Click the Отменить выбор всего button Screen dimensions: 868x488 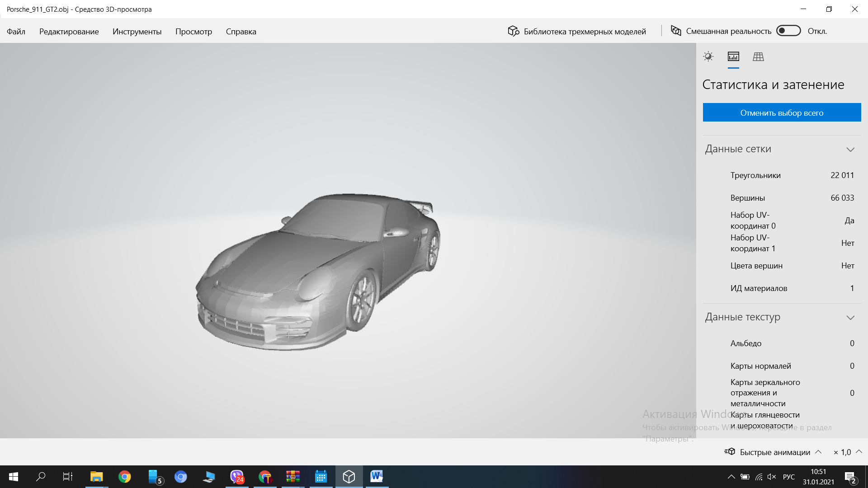click(782, 113)
